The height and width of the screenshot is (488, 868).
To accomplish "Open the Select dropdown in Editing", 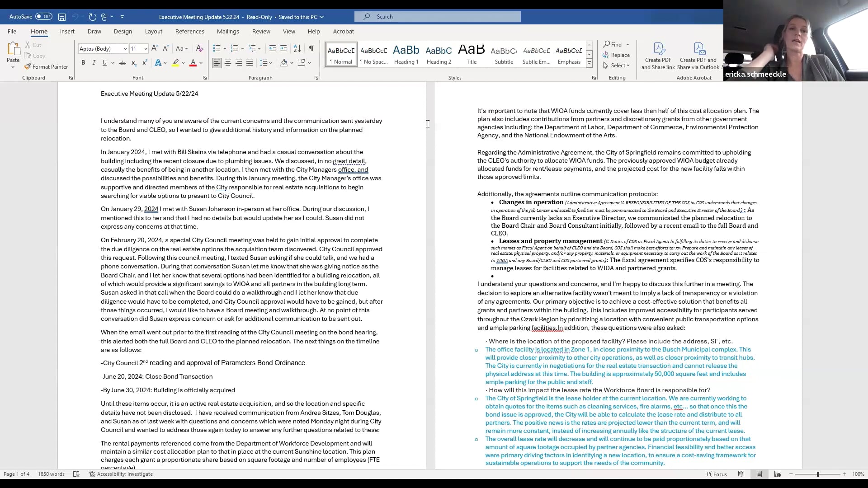I will click(617, 65).
